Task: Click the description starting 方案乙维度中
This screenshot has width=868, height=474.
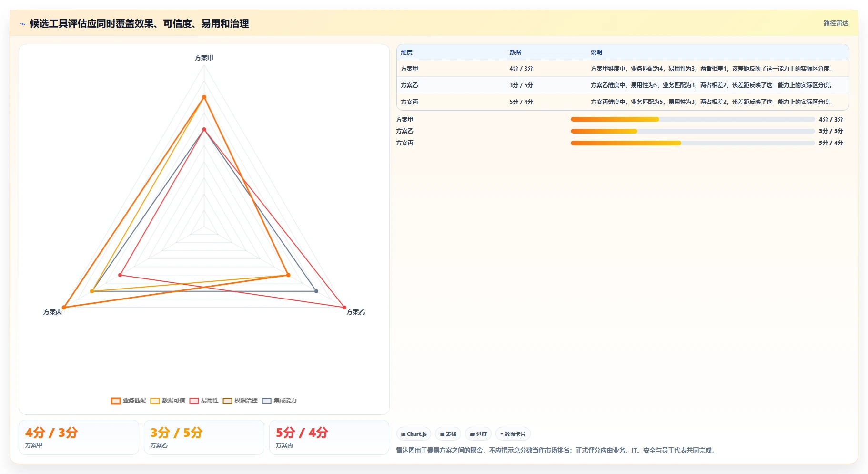Action: pos(712,85)
